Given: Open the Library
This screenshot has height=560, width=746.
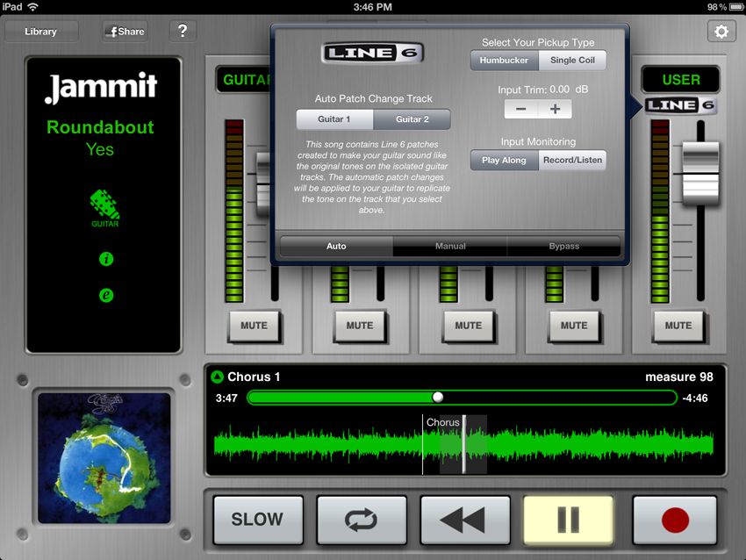Looking at the screenshot, I should click(x=41, y=32).
